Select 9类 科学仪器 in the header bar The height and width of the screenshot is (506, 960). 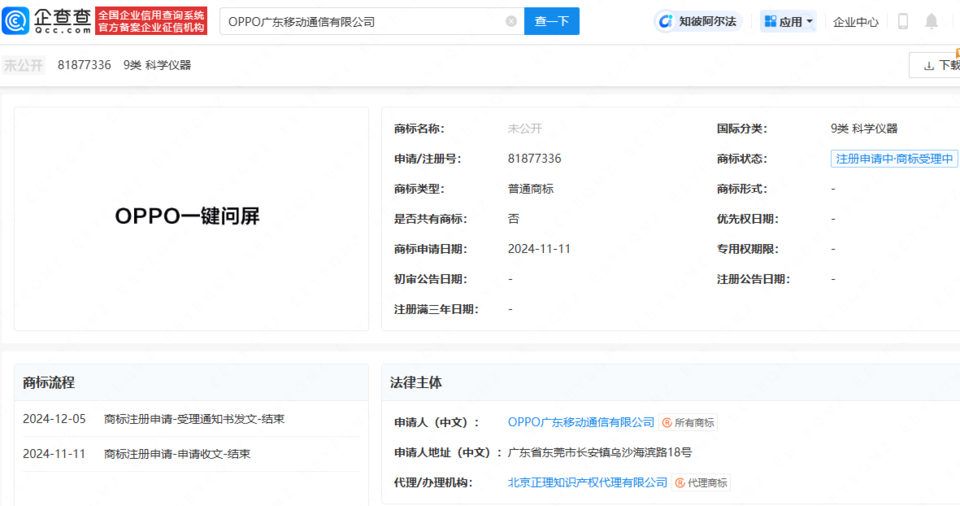157,65
